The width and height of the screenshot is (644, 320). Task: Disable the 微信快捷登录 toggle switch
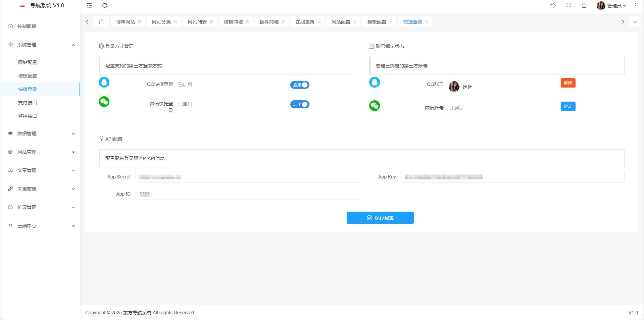point(300,104)
